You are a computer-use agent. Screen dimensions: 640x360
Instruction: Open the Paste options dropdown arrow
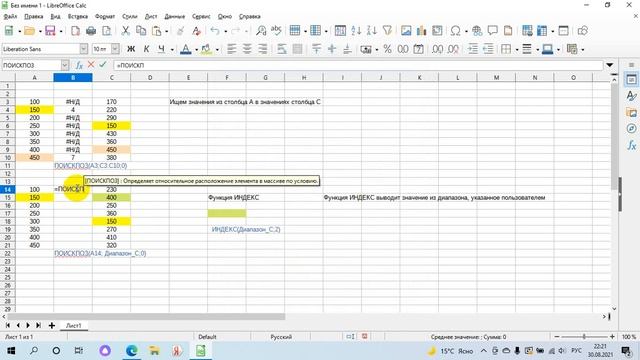click(x=167, y=31)
